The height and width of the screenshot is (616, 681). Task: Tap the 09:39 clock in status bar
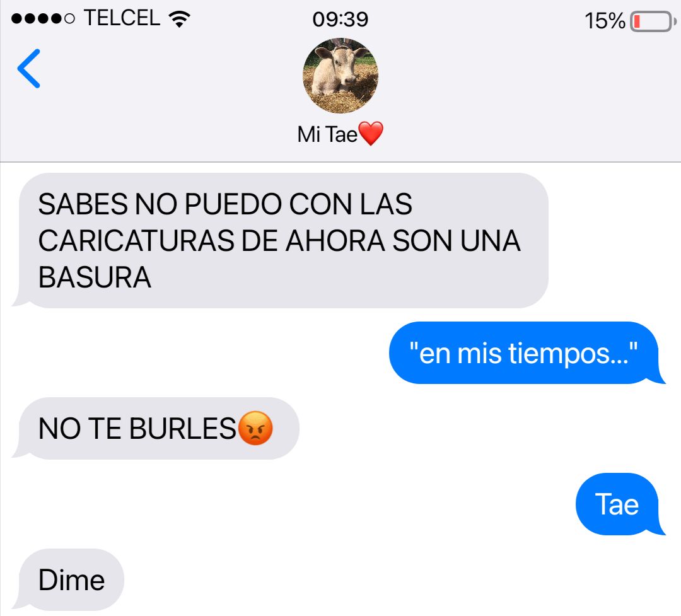click(340, 19)
